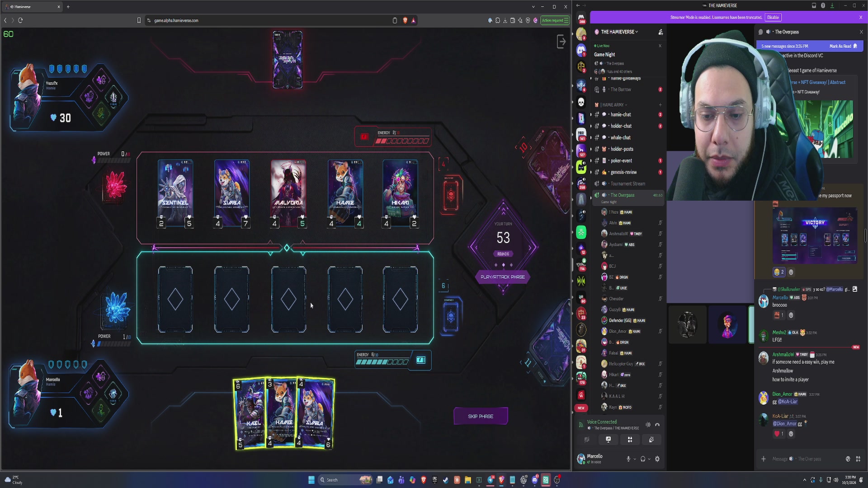Select the KAEL card in hand
The width and height of the screenshot is (868, 488).
coord(250,414)
